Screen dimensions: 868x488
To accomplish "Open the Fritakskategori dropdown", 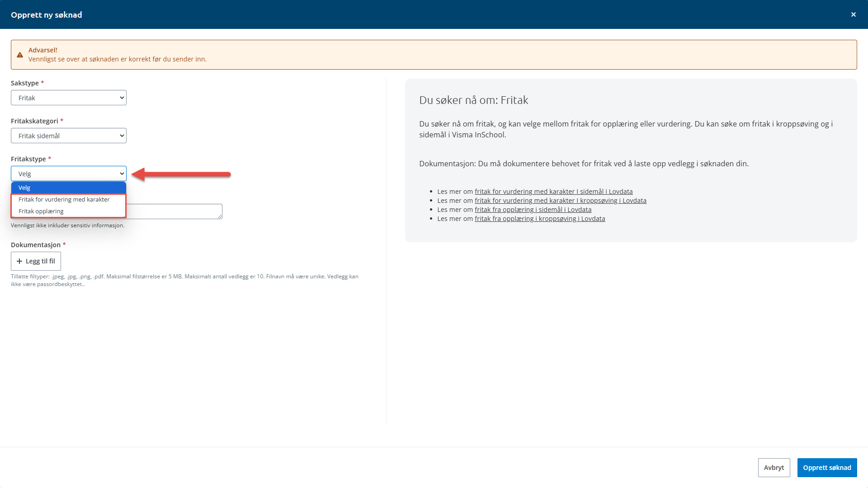I will coord(69,136).
